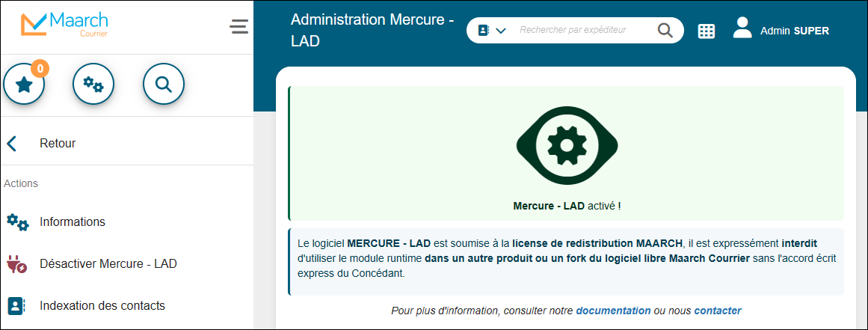Open administration gears shortcut

(93, 85)
